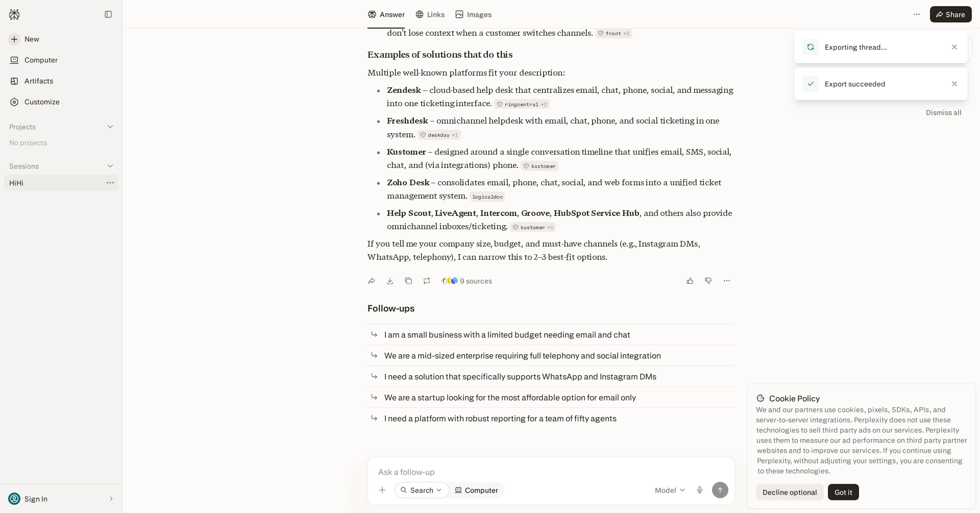980x513 pixels.
Task: Click the share arrow icon below answer
Action: tap(372, 281)
